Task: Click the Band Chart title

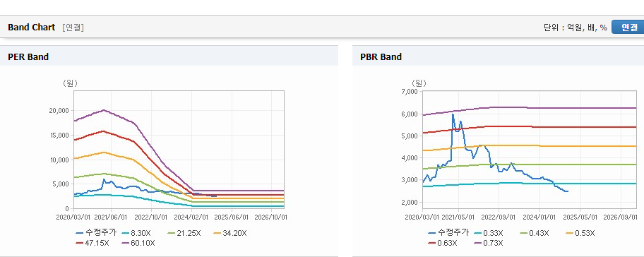Action: (x=31, y=28)
